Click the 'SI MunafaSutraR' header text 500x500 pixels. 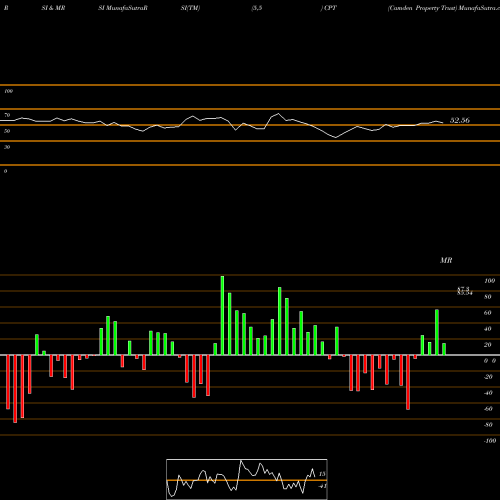(123, 8)
